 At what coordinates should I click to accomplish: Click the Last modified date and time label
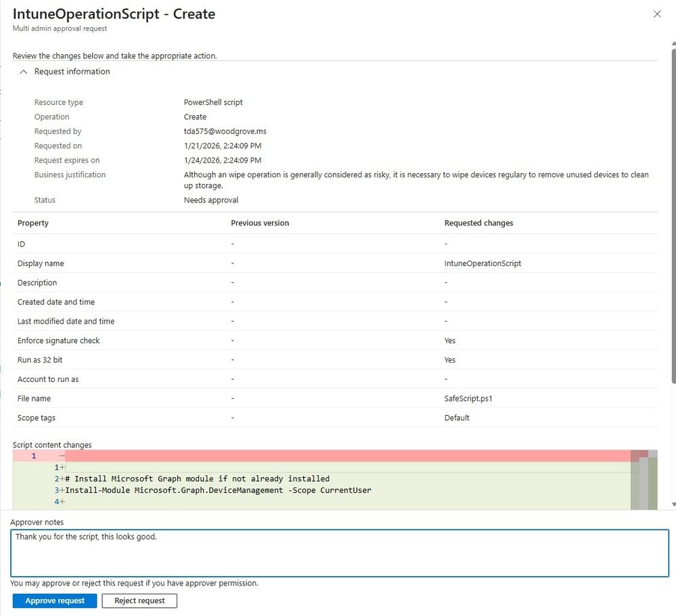click(66, 322)
